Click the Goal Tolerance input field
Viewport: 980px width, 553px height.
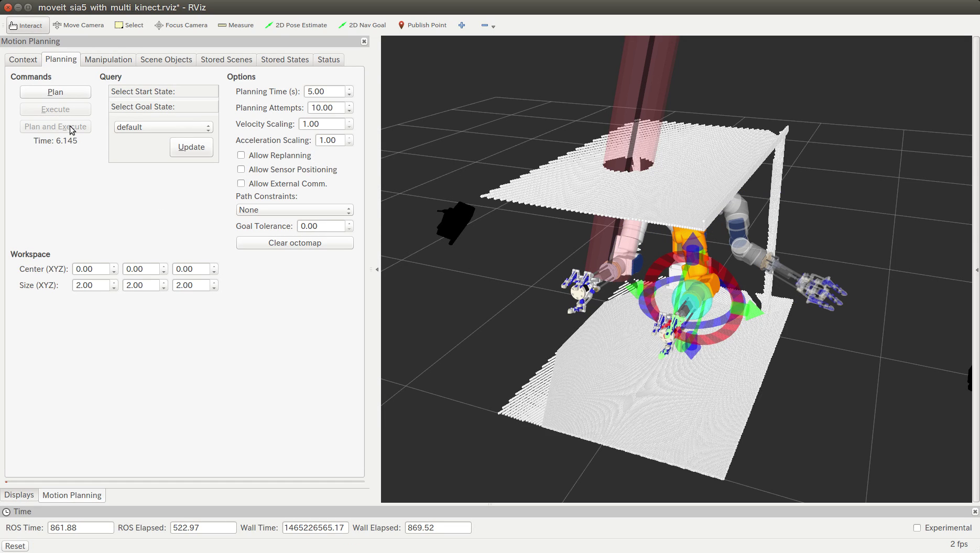pos(321,226)
